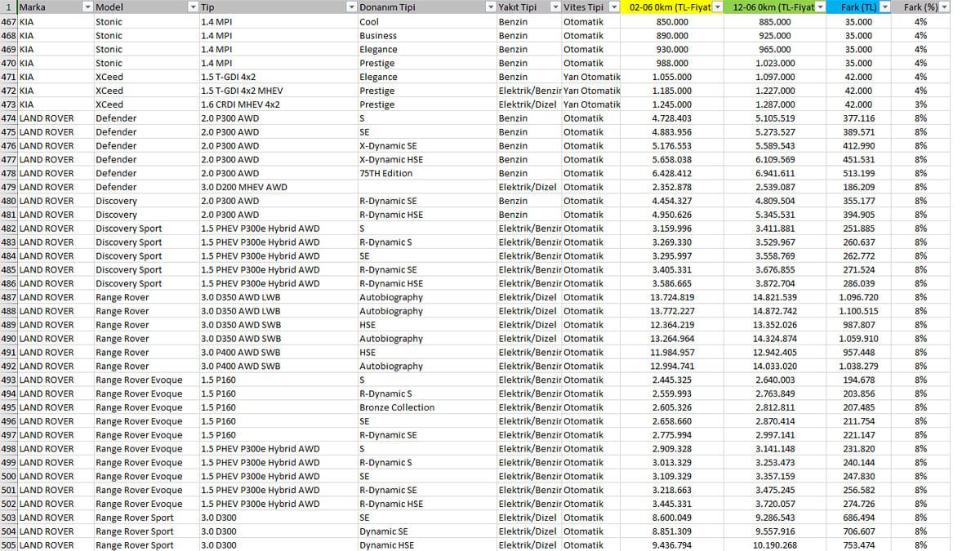Select row header 474
This screenshot has width=980, height=551.
click(8, 118)
